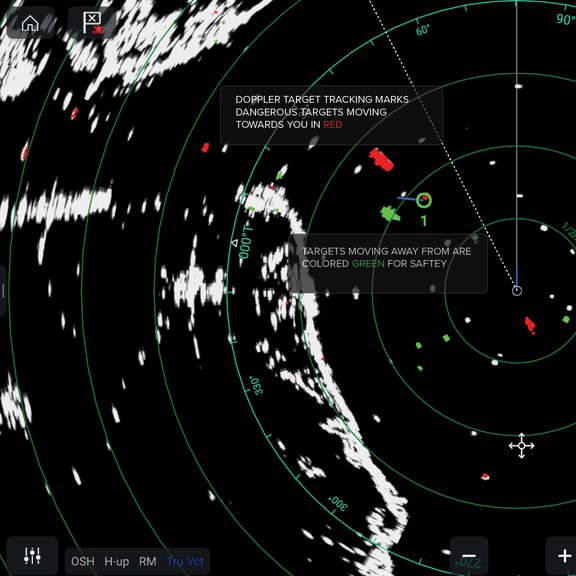Click the large red approaching target

(x=381, y=159)
